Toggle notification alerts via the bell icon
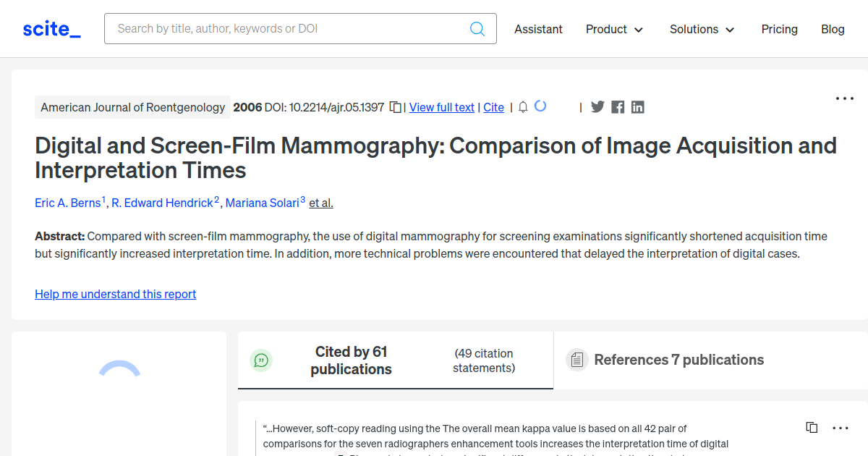Image resolution: width=868 pixels, height=456 pixels. (522, 106)
